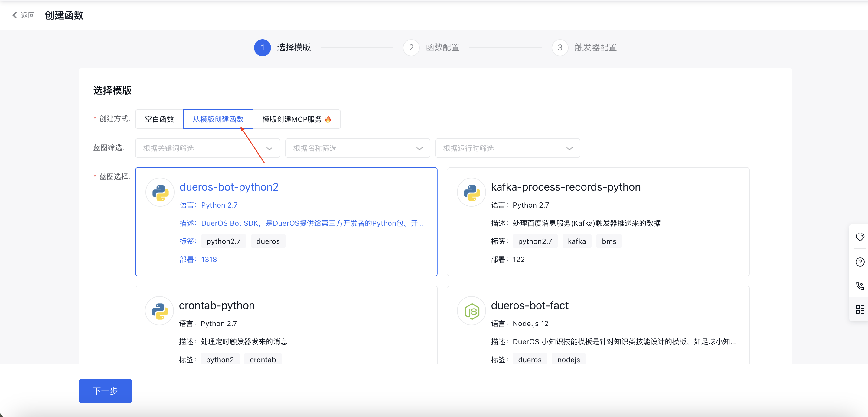Screen dimensions: 868x417
Task: Click dueros tag on dueros-bot-fact card
Action: coord(530,360)
